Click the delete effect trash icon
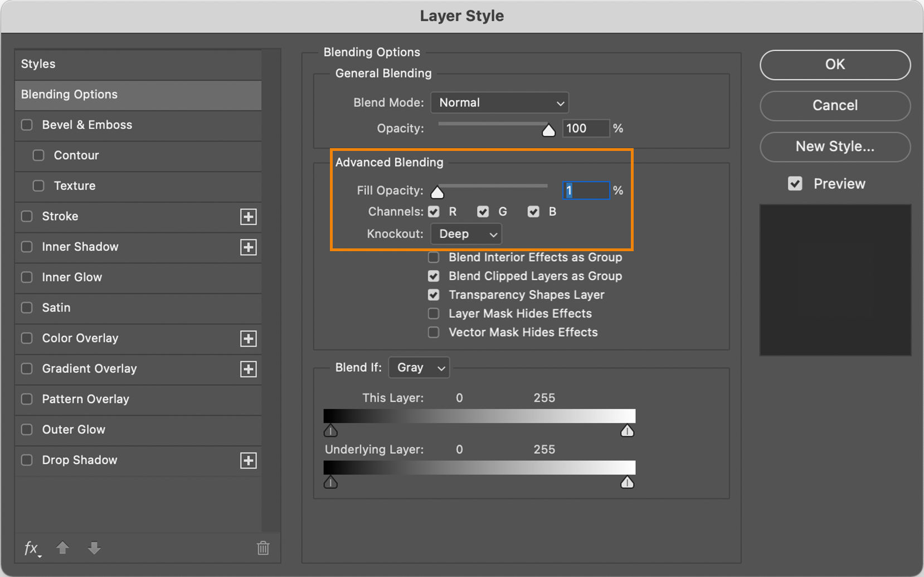This screenshot has width=924, height=577. click(x=263, y=548)
